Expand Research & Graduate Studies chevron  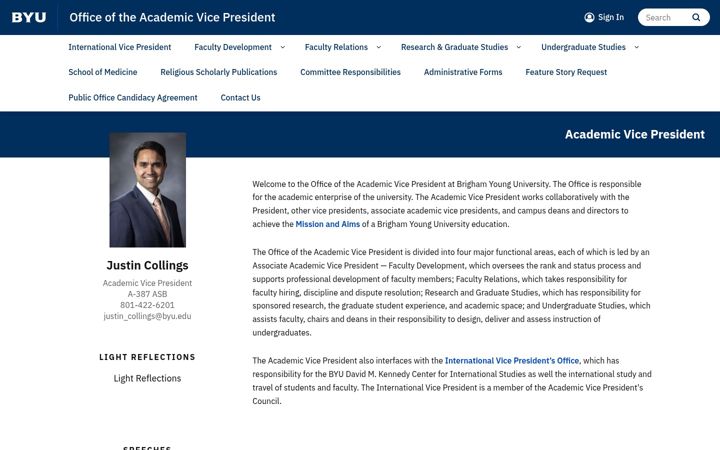click(519, 47)
